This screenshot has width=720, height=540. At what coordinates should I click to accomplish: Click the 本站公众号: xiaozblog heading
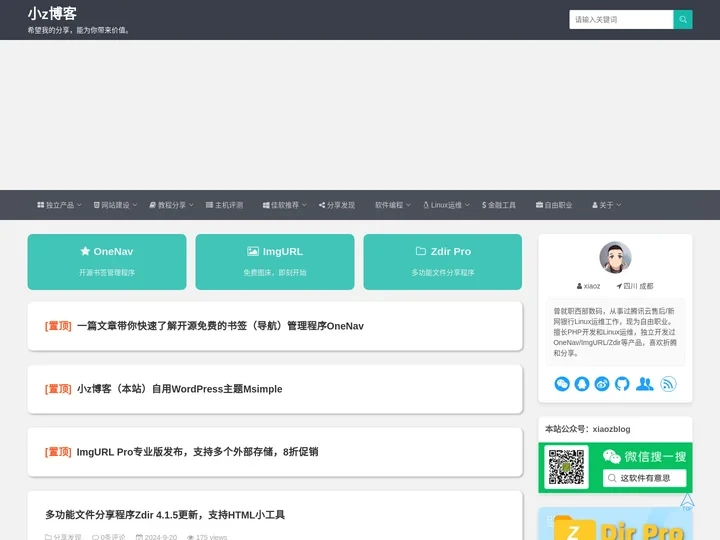click(x=587, y=429)
